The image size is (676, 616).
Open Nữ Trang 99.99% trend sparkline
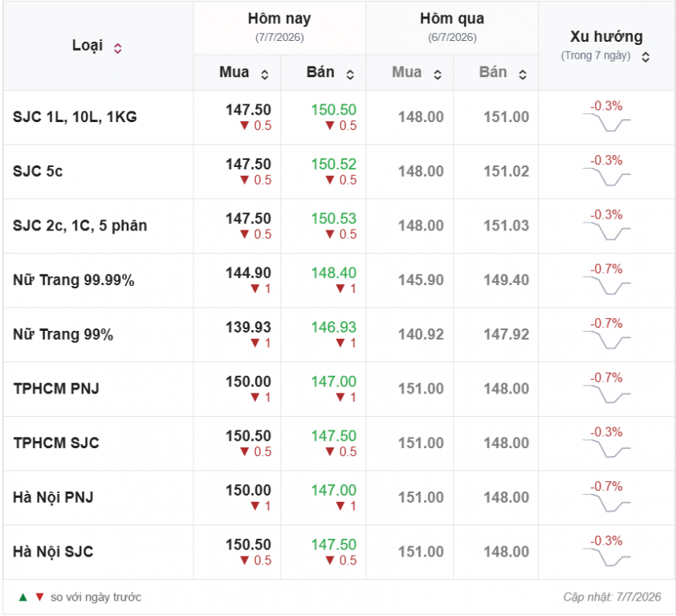tap(607, 285)
